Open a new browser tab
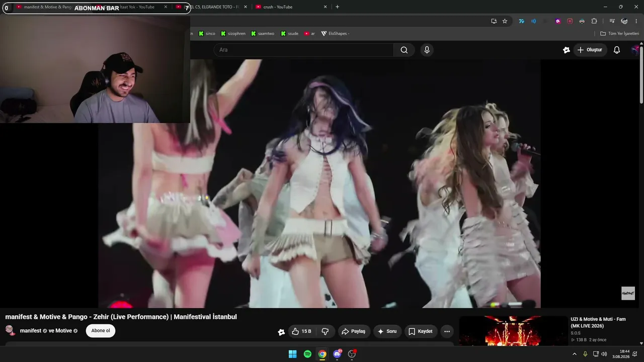The image size is (644, 362). 337,7
